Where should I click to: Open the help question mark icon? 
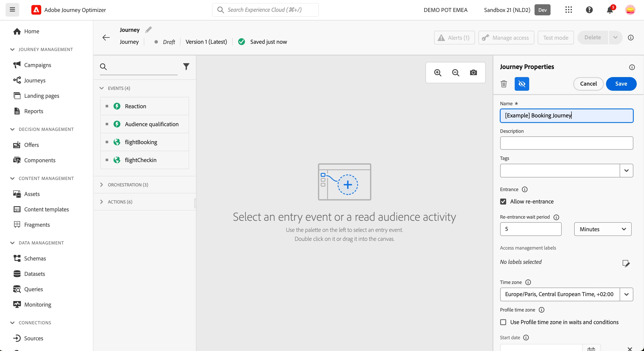coord(589,10)
